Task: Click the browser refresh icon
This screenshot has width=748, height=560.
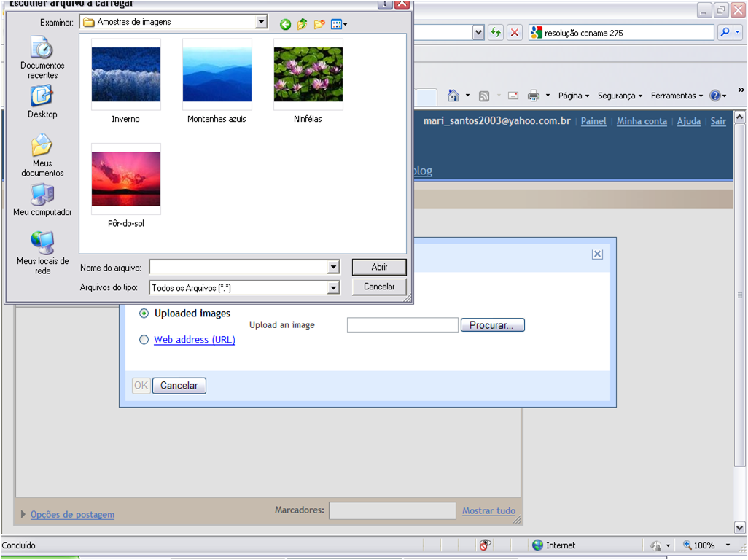Action: [496, 32]
